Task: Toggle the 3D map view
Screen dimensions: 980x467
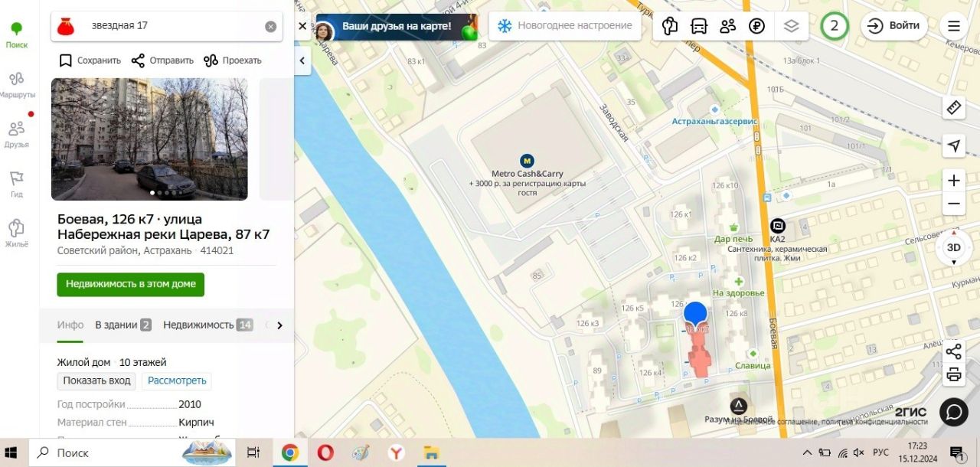Action: point(954,247)
